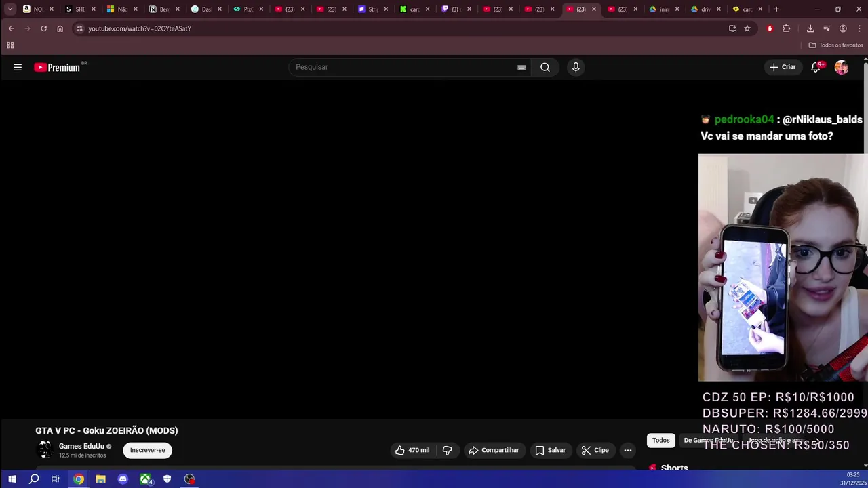Subscribe with the Inscrever-se button
The width and height of the screenshot is (868, 488).
(x=147, y=450)
